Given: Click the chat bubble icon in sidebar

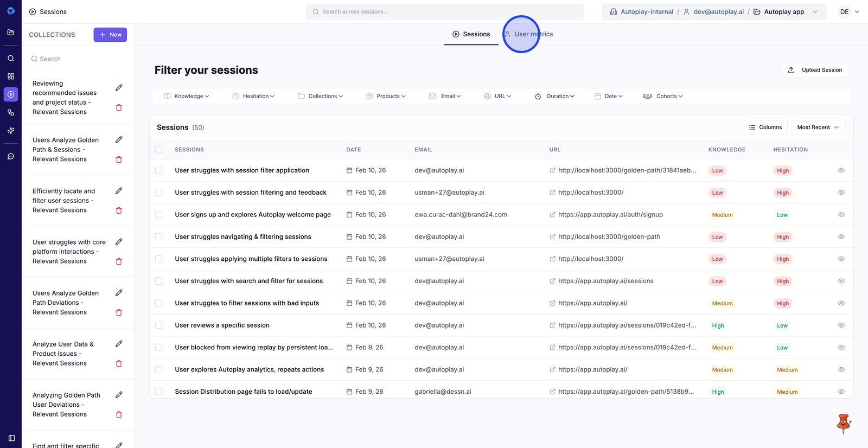Looking at the screenshot, I should [x=11, y=156].
